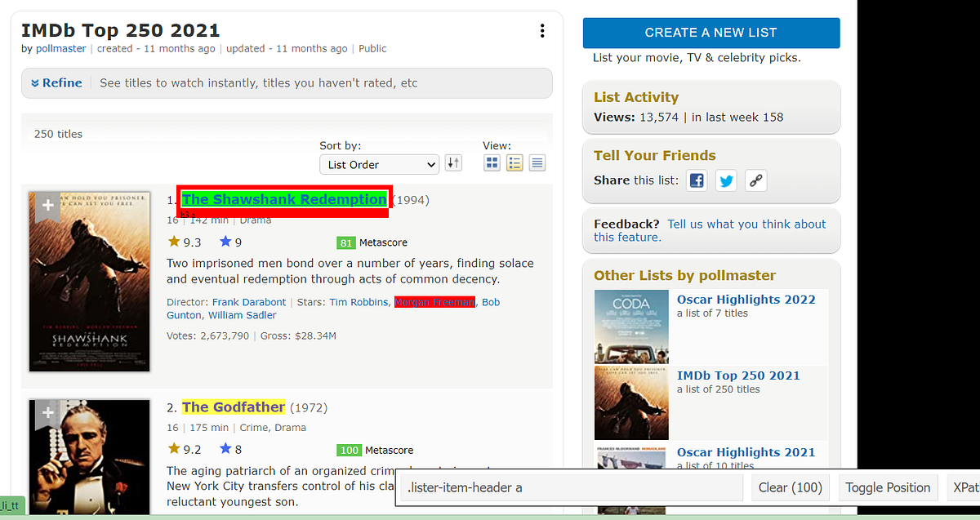Image resolution: width=980 pixels, height=520 pixels.
Task: Open IMDb Top 250 2021 from other lists
Action: coord(738,376)
